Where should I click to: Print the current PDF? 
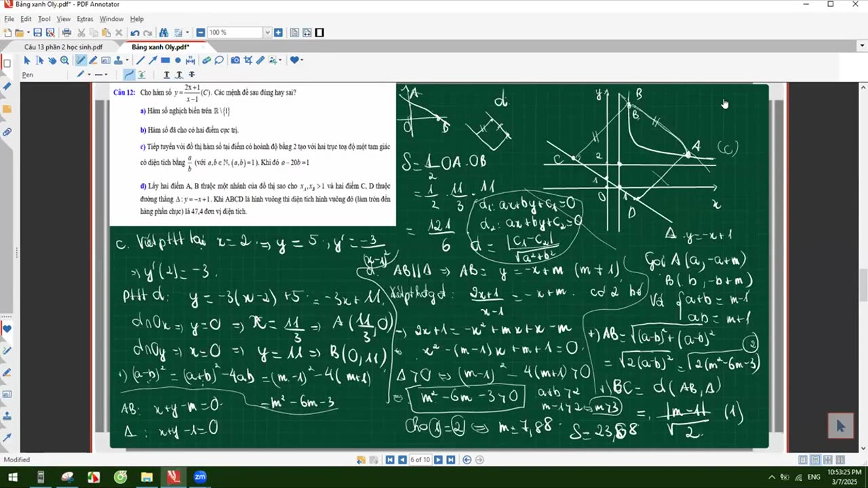[x=66, y=33]
